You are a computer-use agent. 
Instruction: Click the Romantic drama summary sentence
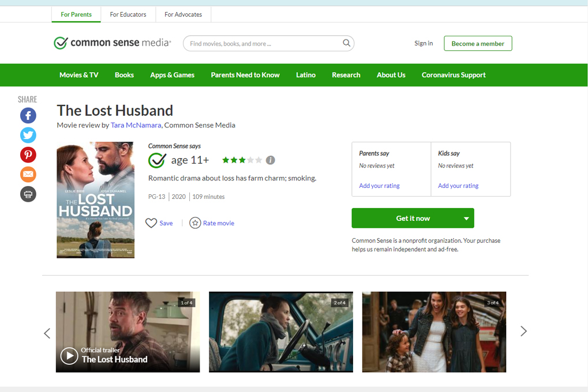click(x=232, y=178)
